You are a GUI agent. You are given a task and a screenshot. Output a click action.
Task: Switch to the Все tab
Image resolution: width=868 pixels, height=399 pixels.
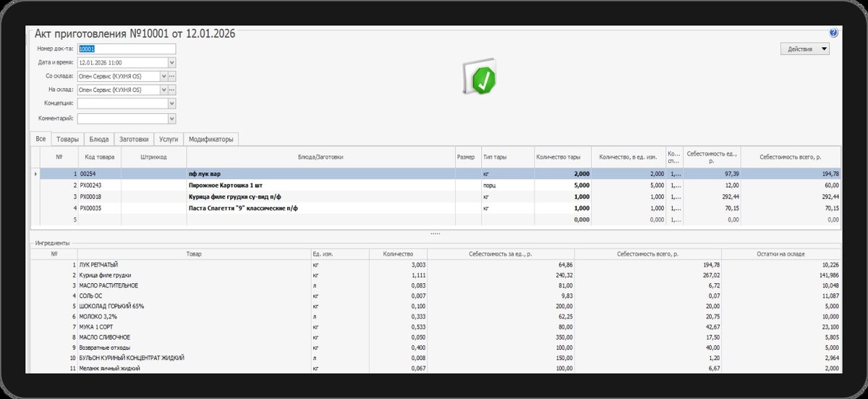(41, 139)
